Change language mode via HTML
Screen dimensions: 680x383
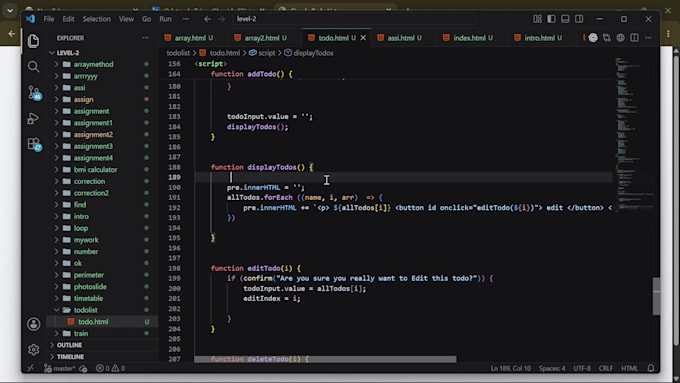pyautogui.click(x=629, y=368)
